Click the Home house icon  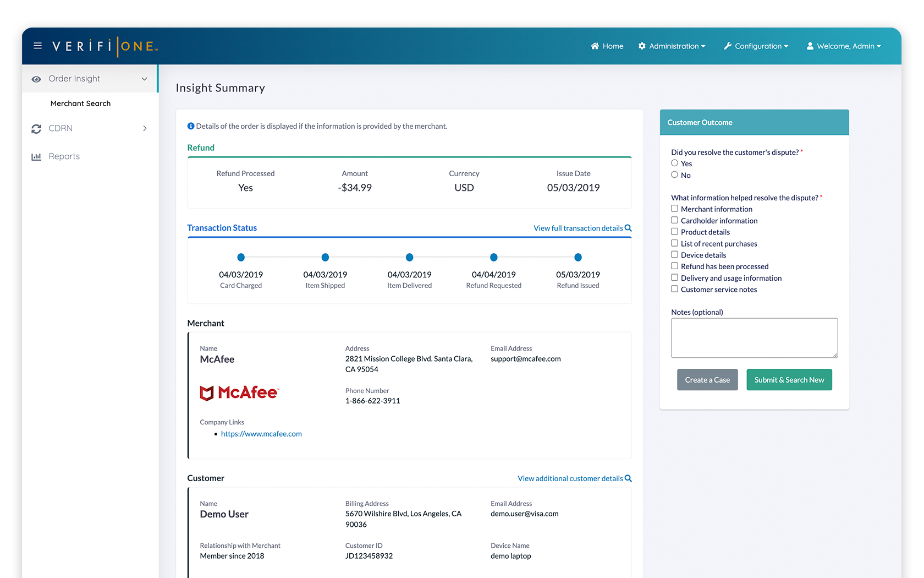click(595, 46)
